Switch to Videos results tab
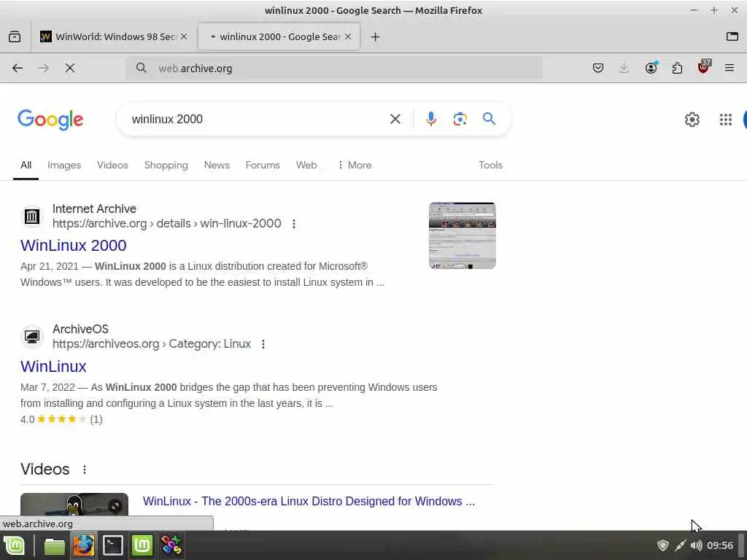 pyautogui.click(x=112, y=165)
